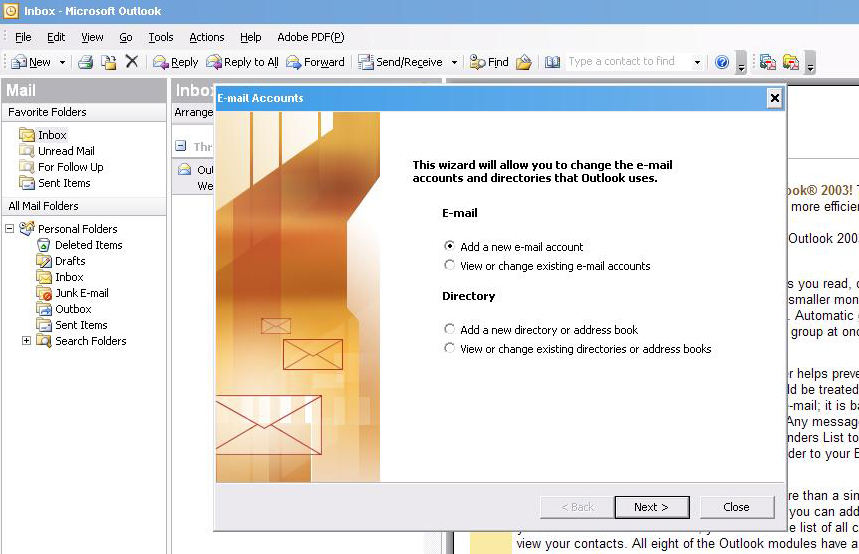Click the Delete (X) toolbar icon

point(131,61)
